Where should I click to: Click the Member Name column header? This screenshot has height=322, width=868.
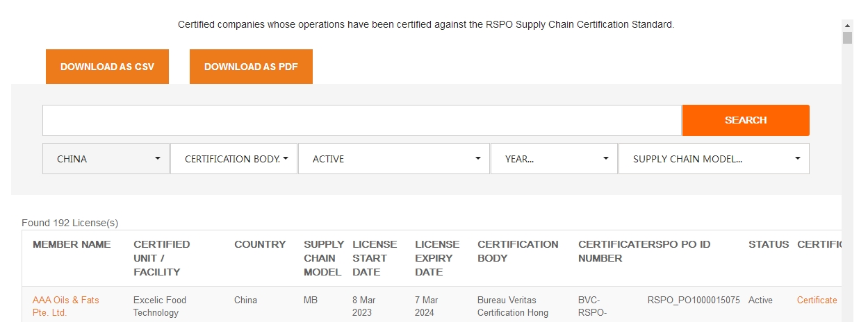(72, 244)
